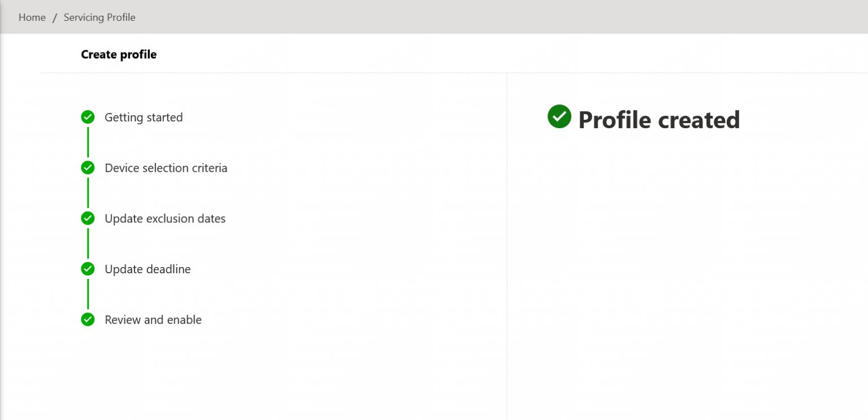Click the Profile created heading text
868x420 pixels.
coord(659,120)
